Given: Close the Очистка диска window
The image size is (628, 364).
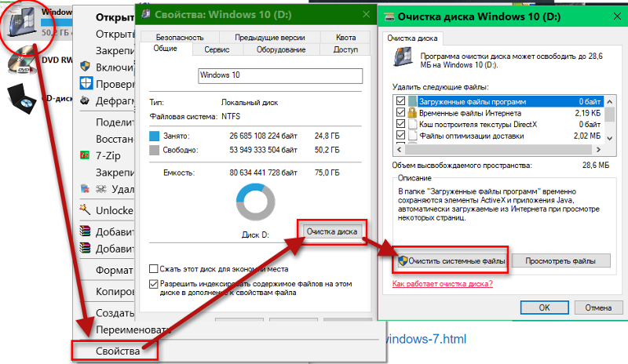Looking at the screenshot, I should tap(617, 16).
